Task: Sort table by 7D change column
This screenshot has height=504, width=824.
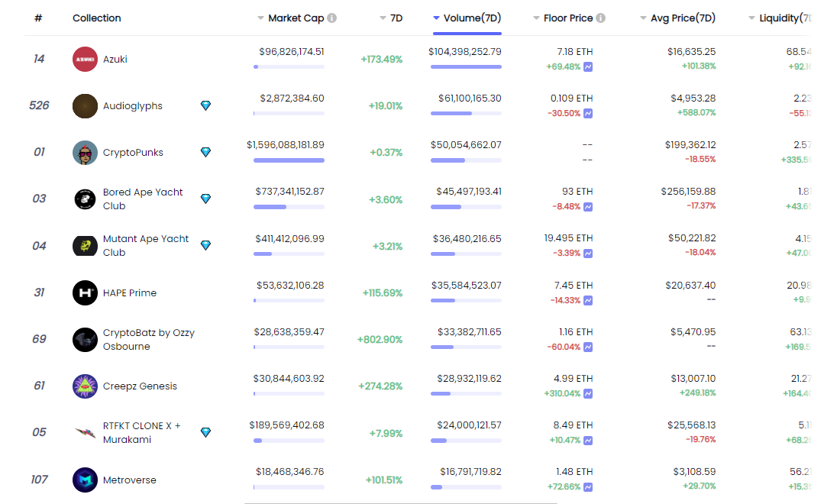Action: (391, 18)
